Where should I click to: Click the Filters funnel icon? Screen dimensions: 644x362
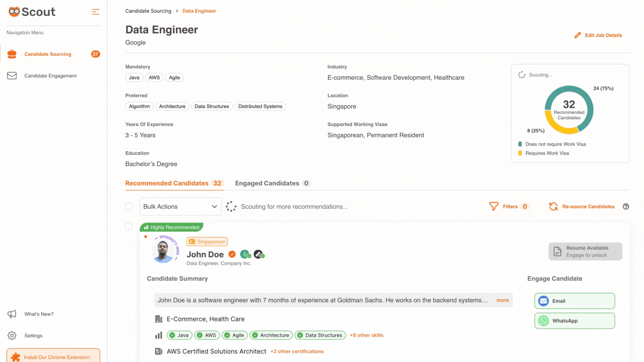click(x=493, y=206)
